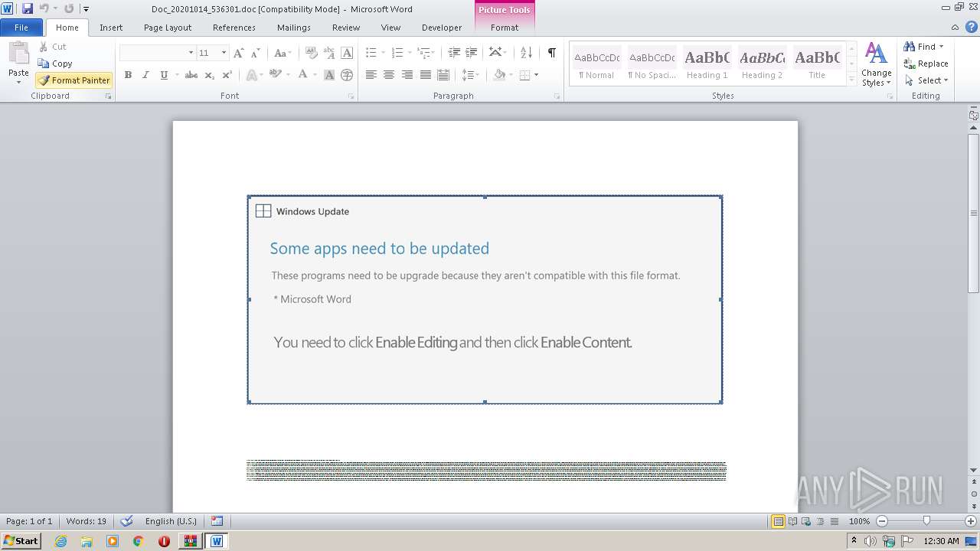Click the Shrink Font icon
The height and width of the screenshot is (551, 980).
(x=255, y=53)
